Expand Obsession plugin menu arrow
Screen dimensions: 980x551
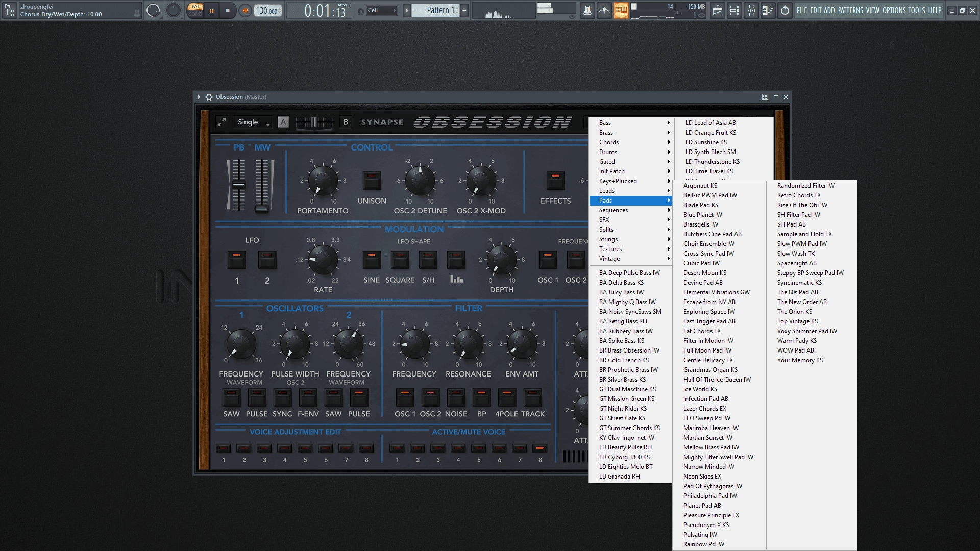pyautogui.click(x=199, y=97)
